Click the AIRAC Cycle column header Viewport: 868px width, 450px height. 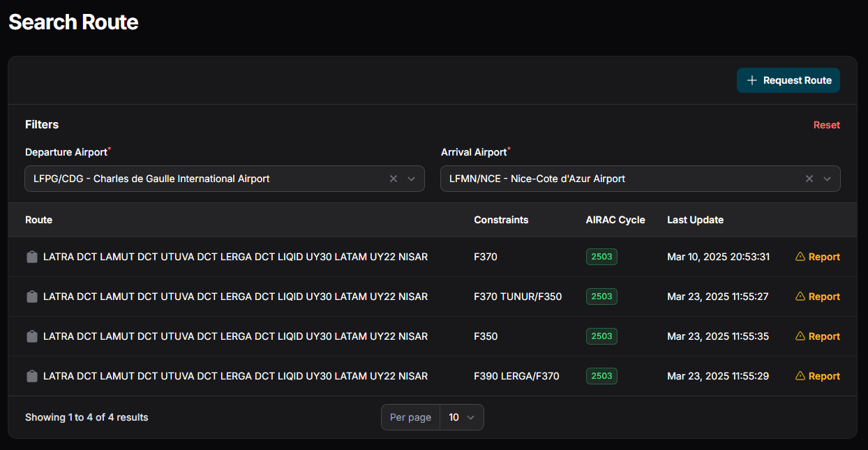coord(615,220)
